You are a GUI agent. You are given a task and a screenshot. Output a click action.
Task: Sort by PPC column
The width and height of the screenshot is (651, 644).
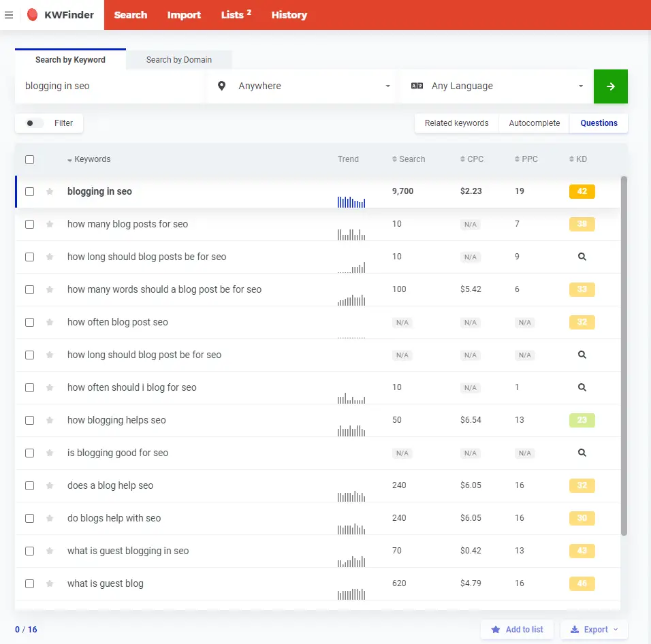point(526,159)
